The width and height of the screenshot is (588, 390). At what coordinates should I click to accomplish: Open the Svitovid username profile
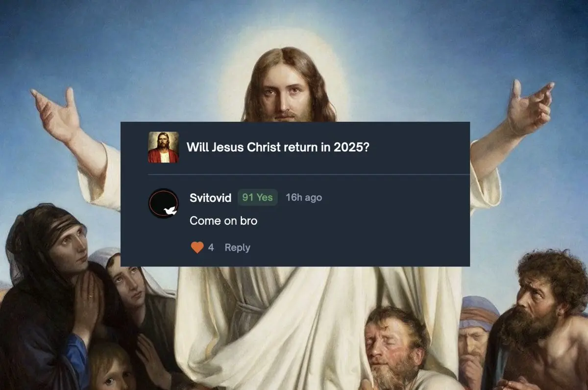[x=210, y=198]
